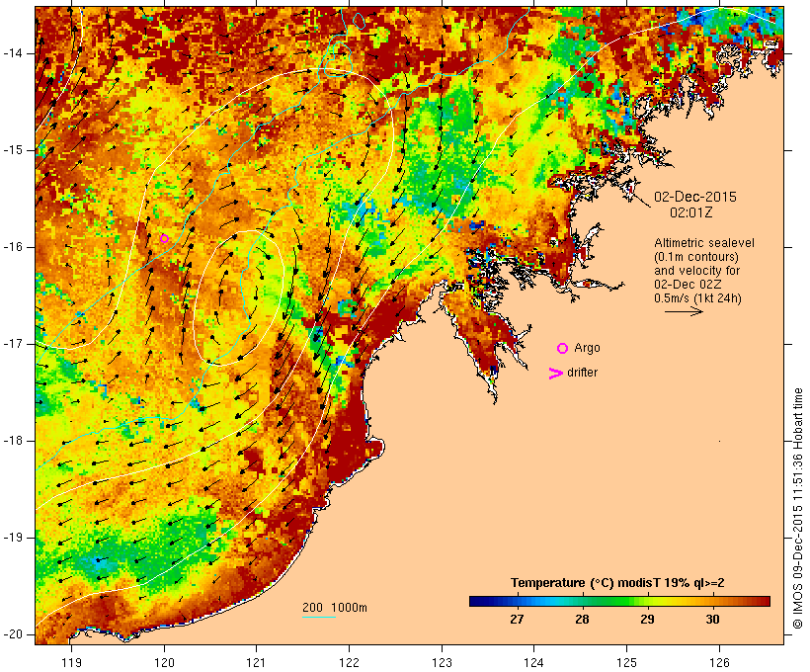Click the longitude label 123
The height and width of the screenshot is (672, 810).
tap(442, 662)
